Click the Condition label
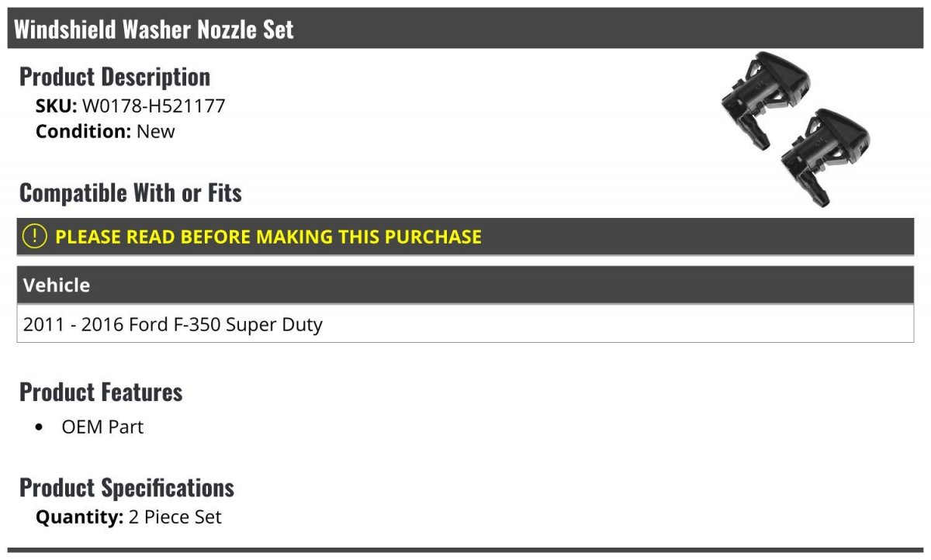Image resolution: width=931 pixels, height=560 pixels. [x=84, y=131]
